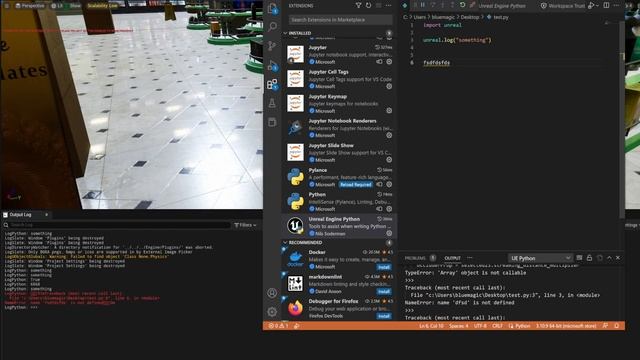Select the Extensions view icon
This screenshot has height=360, width=640.
click(272, 84)
